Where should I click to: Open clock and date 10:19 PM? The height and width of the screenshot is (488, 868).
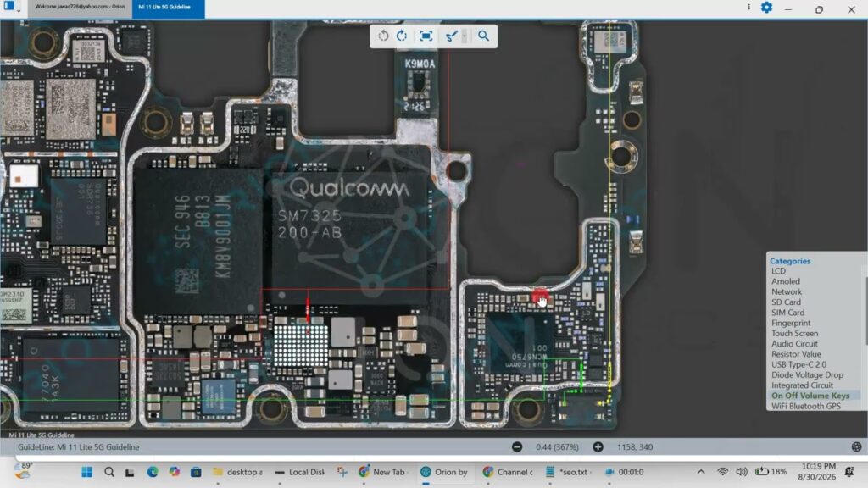click(x=817, y=471)
